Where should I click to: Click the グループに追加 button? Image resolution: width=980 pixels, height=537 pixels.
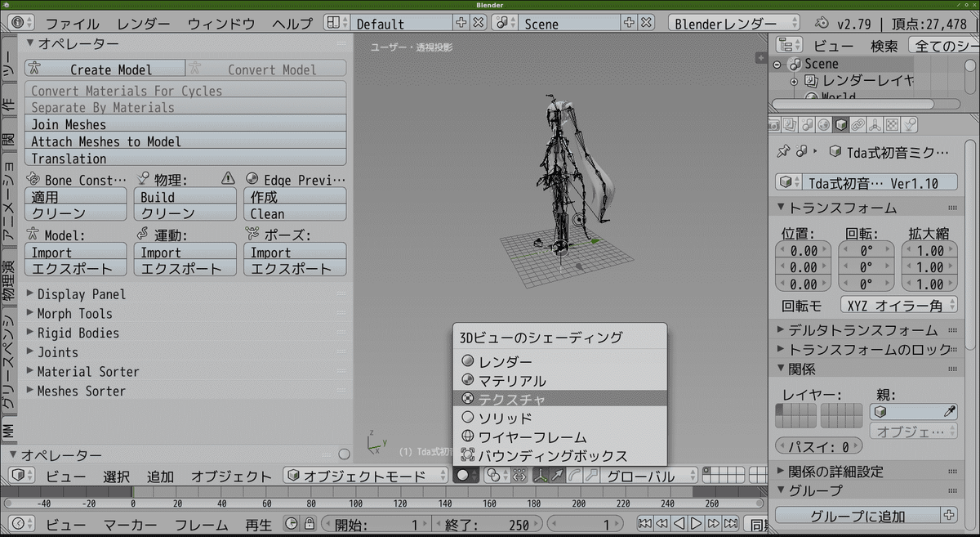[x=857, y=516]
